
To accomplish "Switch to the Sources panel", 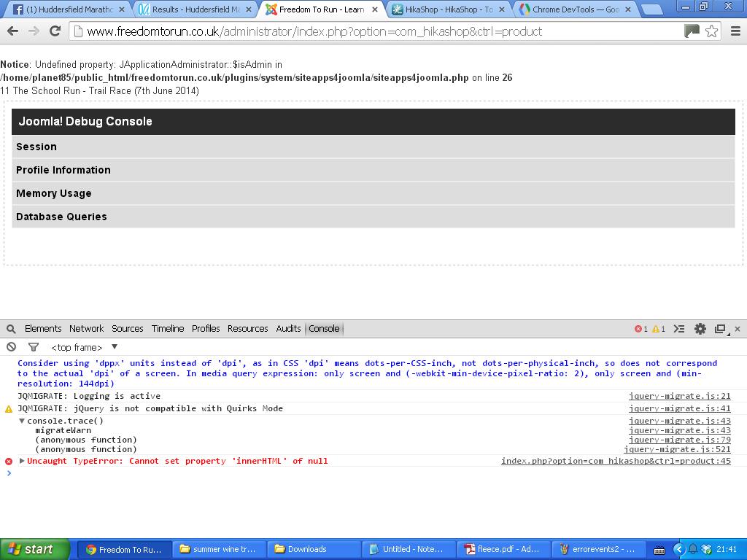I will pos(127,329).
